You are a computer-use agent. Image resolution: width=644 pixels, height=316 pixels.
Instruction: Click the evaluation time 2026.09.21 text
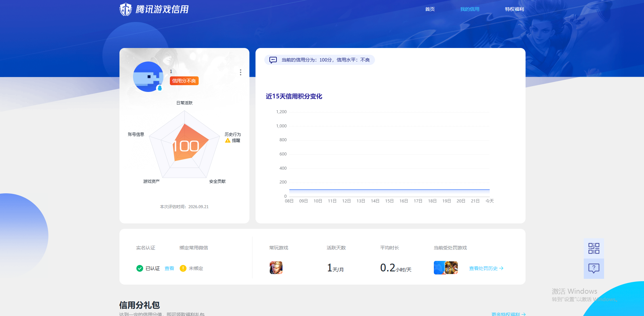click(x=184, y=207)
